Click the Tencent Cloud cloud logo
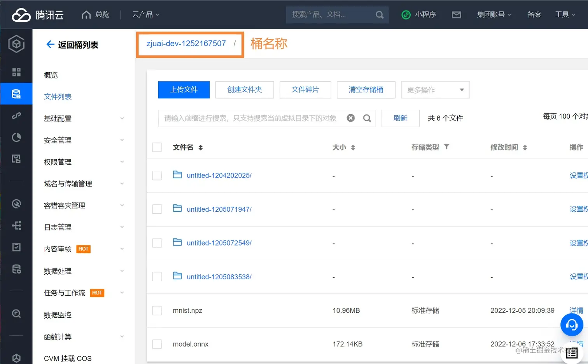 point(21,15)
